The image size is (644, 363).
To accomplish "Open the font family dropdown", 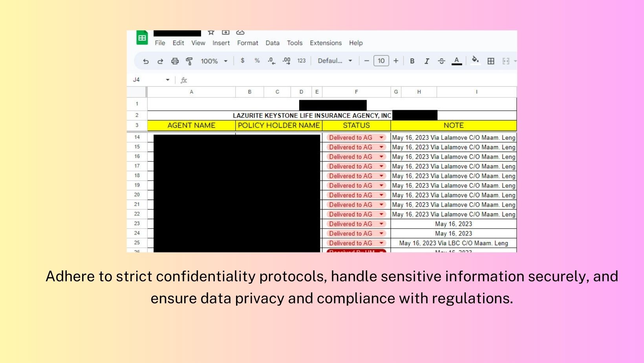I will pyautogui.click(x=335, y=61).
